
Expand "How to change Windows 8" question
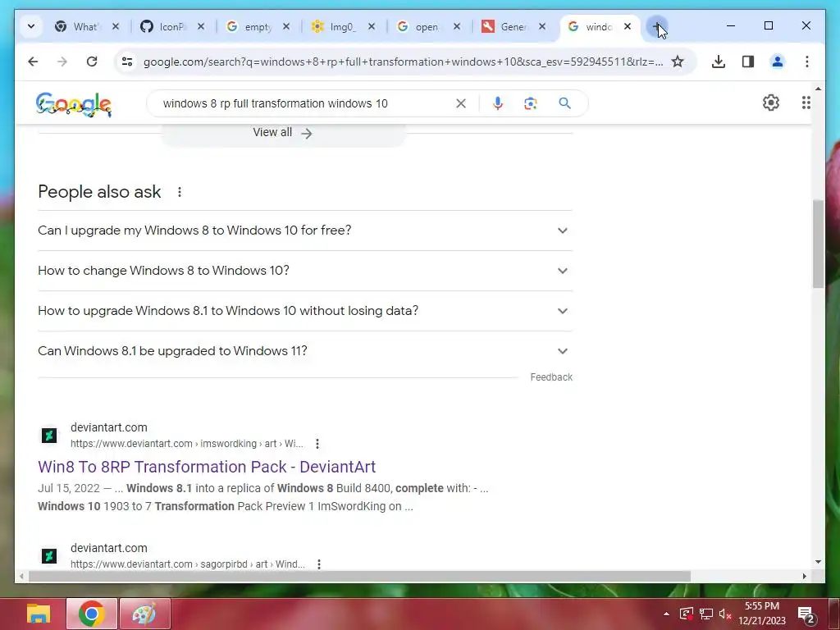pos(305,271)
